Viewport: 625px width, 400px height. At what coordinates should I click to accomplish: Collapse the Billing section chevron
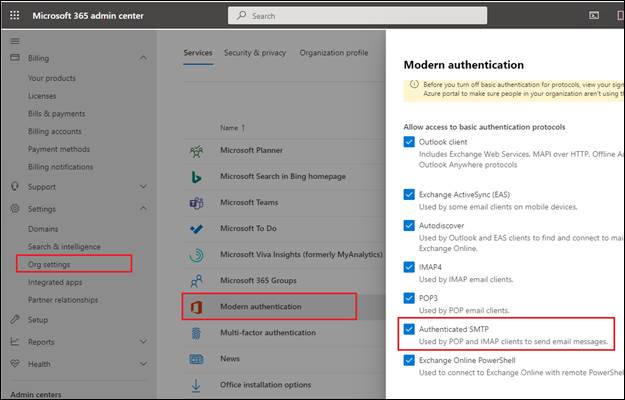(x=143, y=58)
